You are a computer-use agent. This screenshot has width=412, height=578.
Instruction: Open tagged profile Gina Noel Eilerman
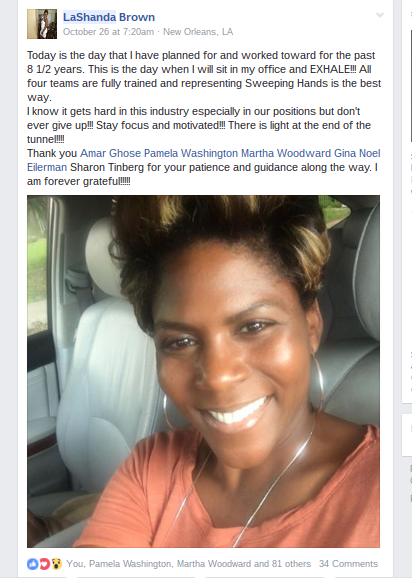203,160
